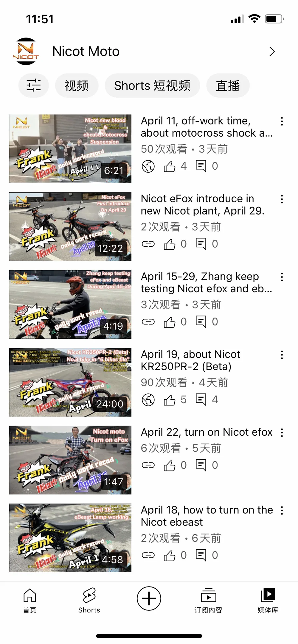Tap the create plus button

(x=149, y=598)
